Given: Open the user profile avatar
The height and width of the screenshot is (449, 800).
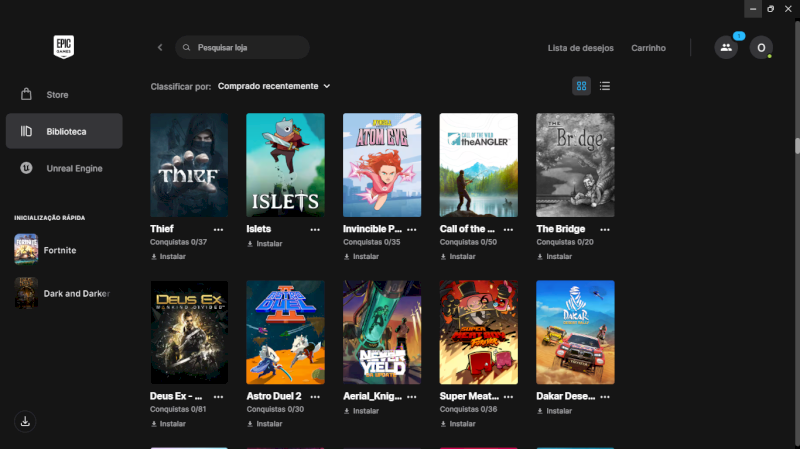Looking at the screenshot, I should tap(761, 48).
